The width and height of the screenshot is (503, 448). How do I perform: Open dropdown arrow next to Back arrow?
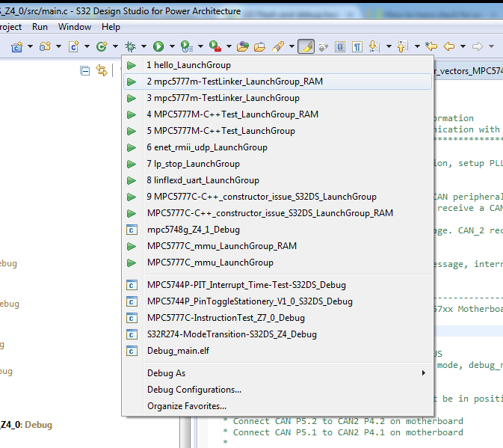(463, 47)
